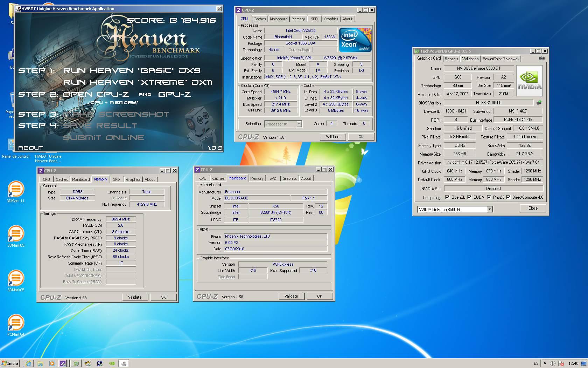This screenshot has width=588, height=368.
Task: Open Windows Explorer folder from taskbar
Action: click(x=40, y=363)
